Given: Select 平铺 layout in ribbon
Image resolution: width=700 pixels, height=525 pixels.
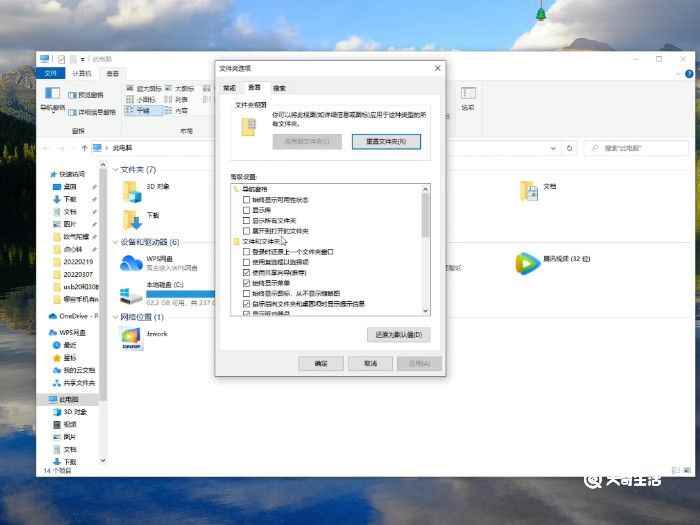Looking at the screenshot, I should pos(144,110).
